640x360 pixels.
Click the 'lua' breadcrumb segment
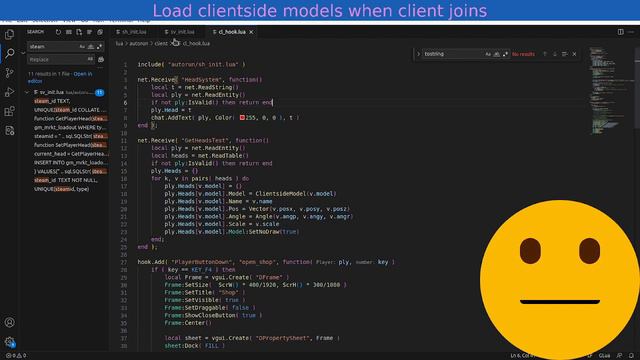point(119,43)
